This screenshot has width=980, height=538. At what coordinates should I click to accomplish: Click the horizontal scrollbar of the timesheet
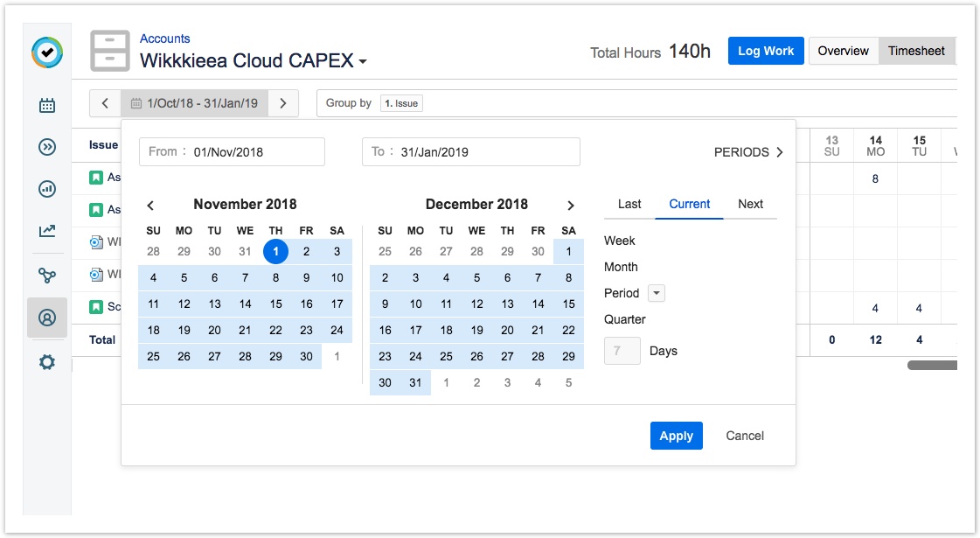click(x=932, y=365)
